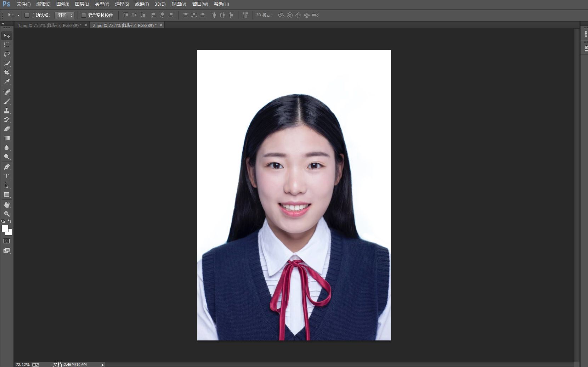
Task: Open the 文件(F) menu
Action: point(23,4)
